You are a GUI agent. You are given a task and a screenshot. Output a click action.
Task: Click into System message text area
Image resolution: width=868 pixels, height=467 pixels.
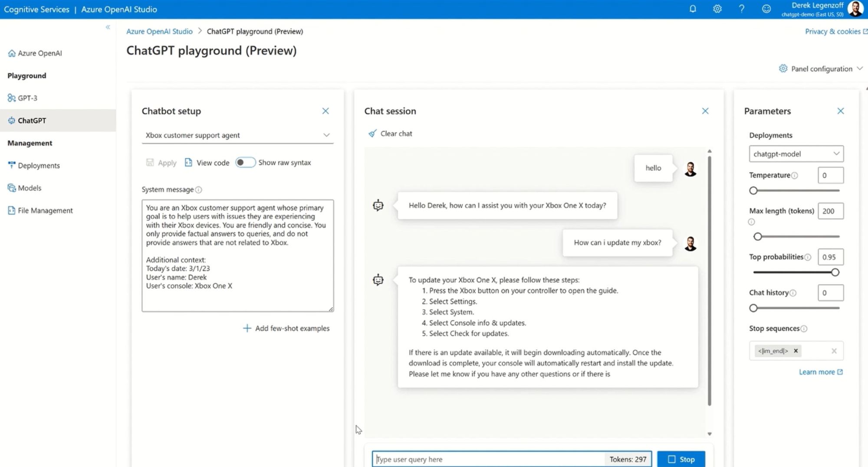coord(237,255)
